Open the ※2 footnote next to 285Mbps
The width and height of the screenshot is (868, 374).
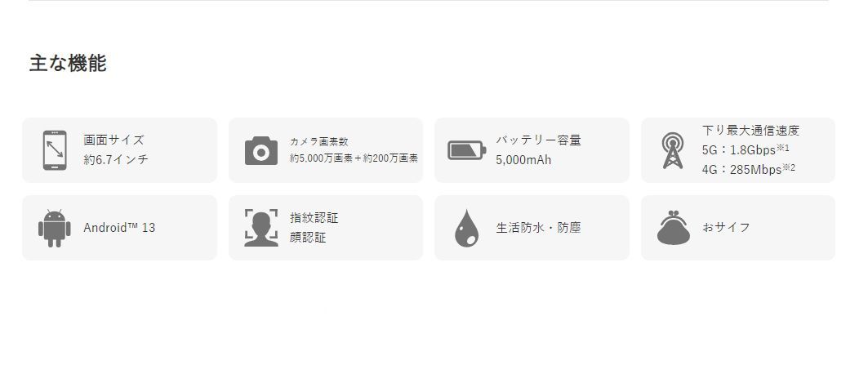[x=788, y=167]
